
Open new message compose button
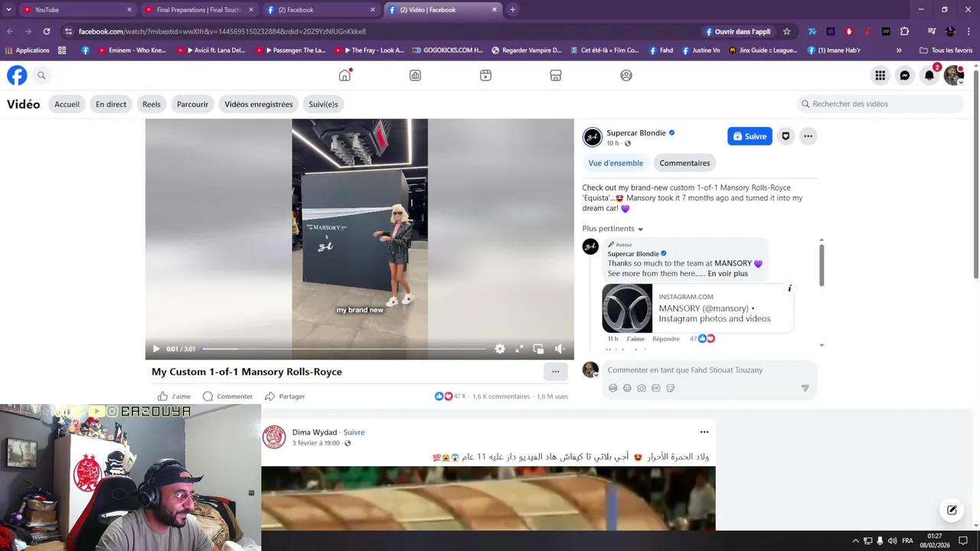click(x=952, y=510)
